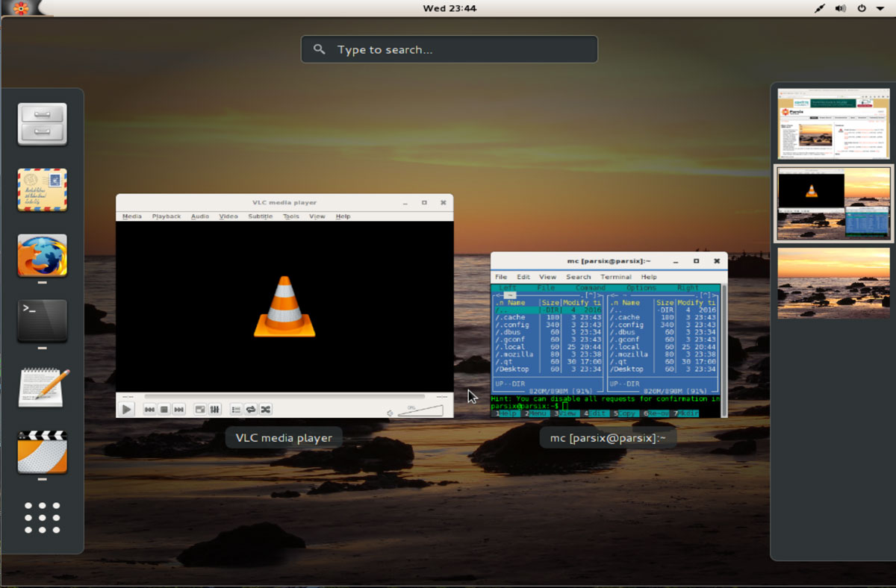Screen dimensions: 896x588
Task: Click the VLC media player window caption
Action: 284,438
